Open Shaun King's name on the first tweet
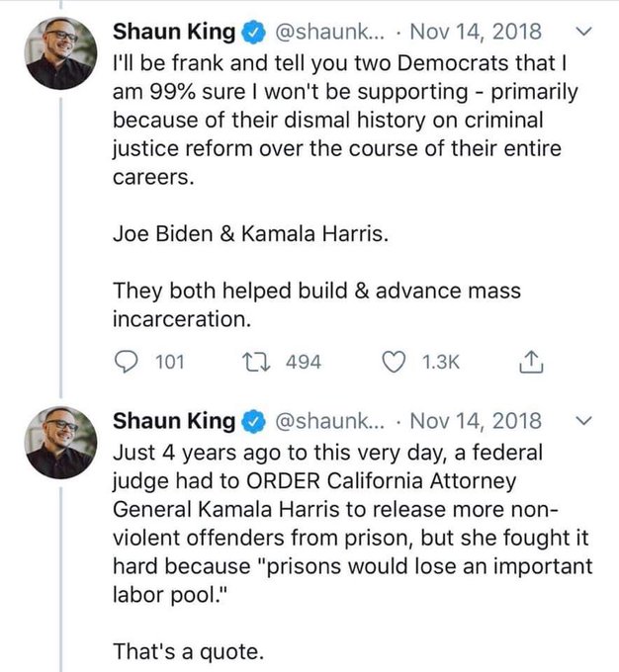The height and width of the screenshot is (672, 619). pos(174,33)
